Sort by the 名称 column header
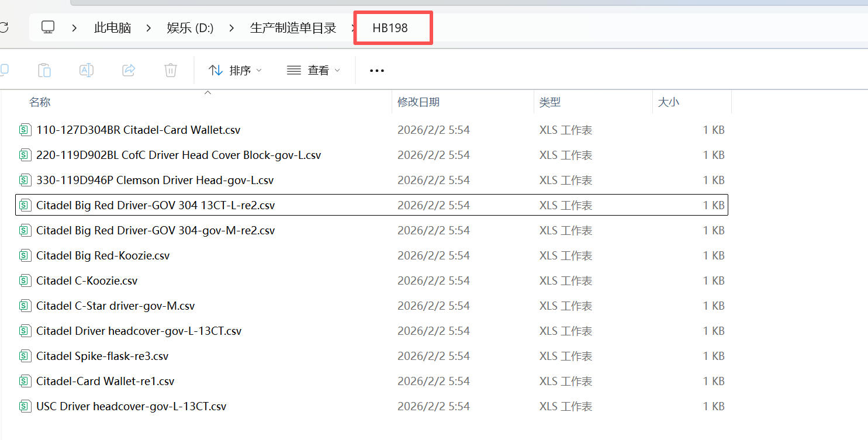 [x=40, y=102]
